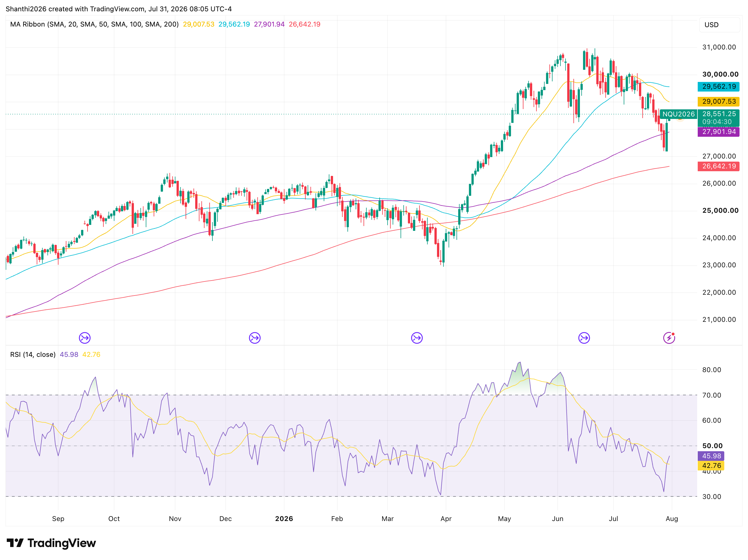Screen dimensions: 748x560
Task: Click the NQU2026 symbol label
Action: click(678, 114)
